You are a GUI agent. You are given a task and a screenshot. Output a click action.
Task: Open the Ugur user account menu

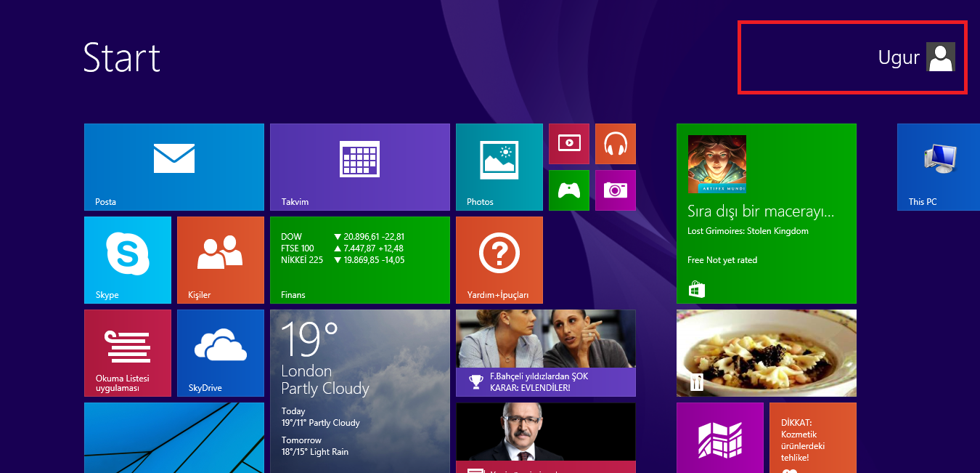916,57
